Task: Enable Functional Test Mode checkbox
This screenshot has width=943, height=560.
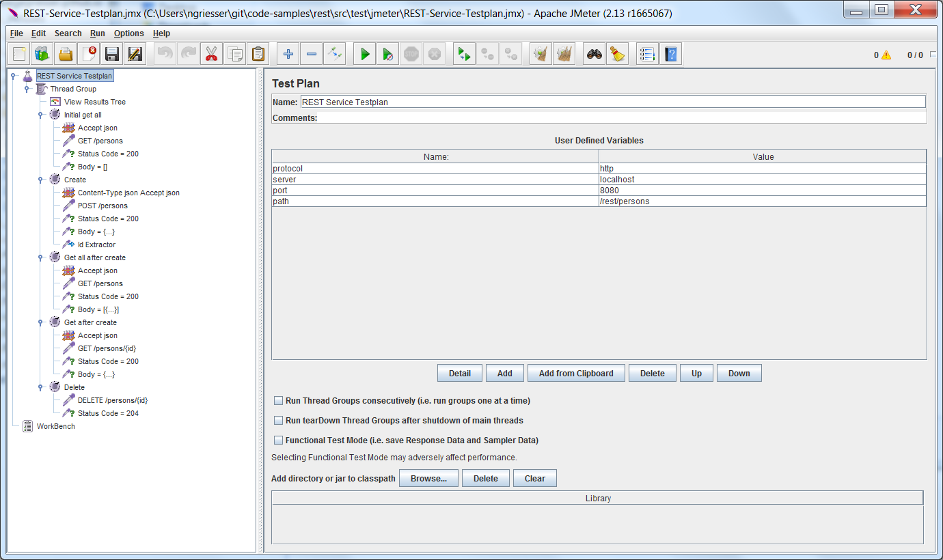Action: point(278,440)
